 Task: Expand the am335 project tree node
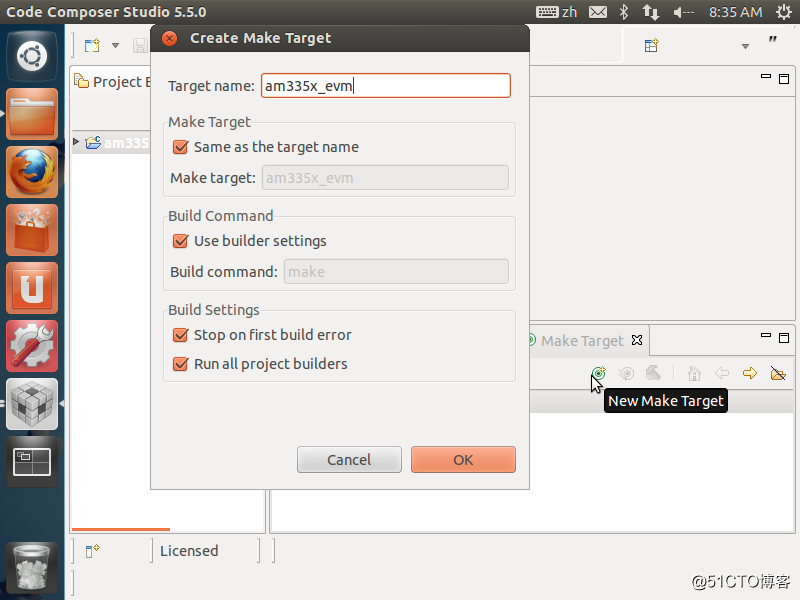(76, 141)
